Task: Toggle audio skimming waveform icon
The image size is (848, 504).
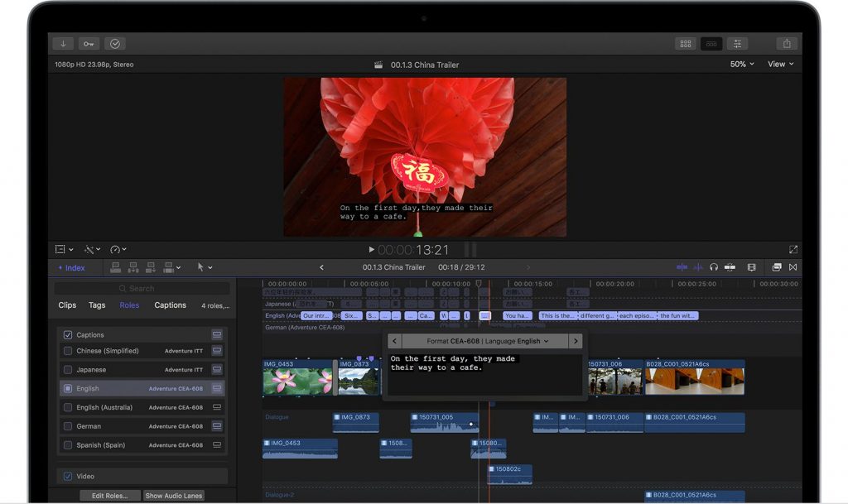Action: (698, 266)
